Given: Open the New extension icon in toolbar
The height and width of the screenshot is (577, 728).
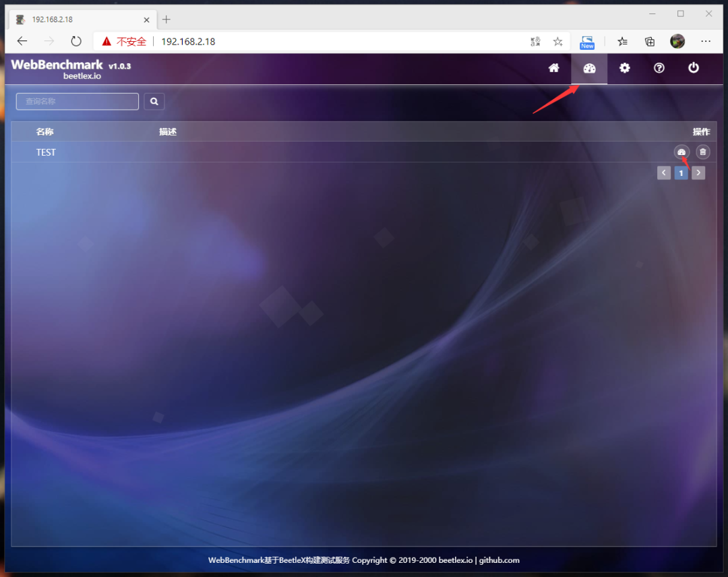Looking at the screenshot, I should click(x=587, y=42).
